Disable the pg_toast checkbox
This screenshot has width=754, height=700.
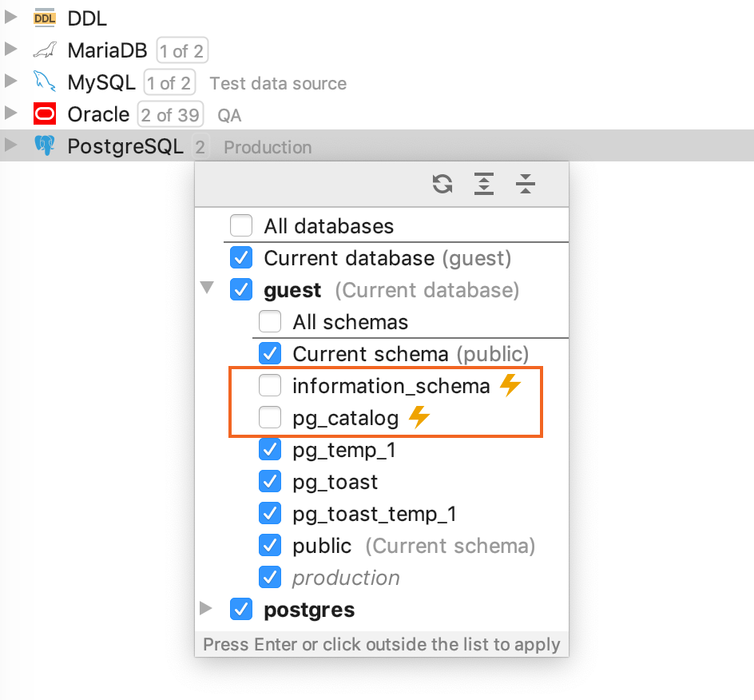(270, 481)
